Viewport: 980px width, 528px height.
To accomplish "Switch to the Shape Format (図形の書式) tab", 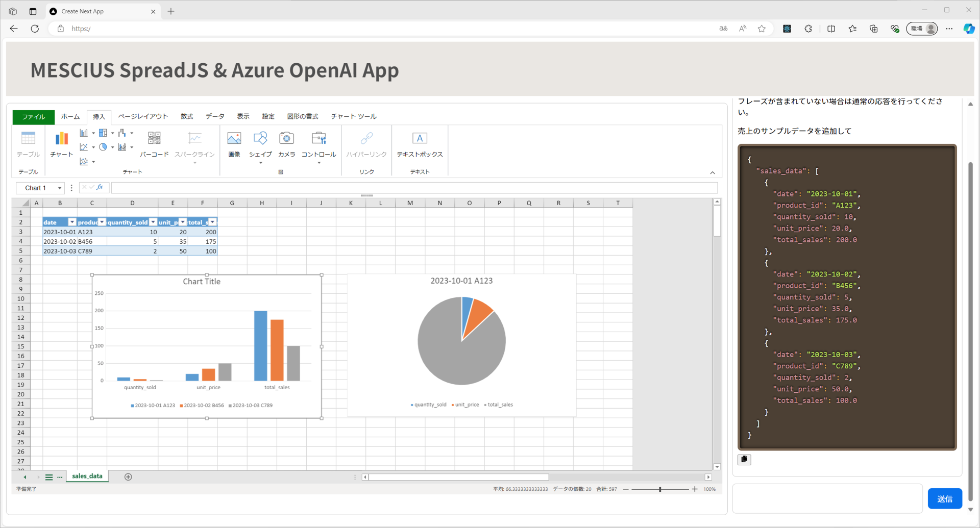I will click(302, 117).
